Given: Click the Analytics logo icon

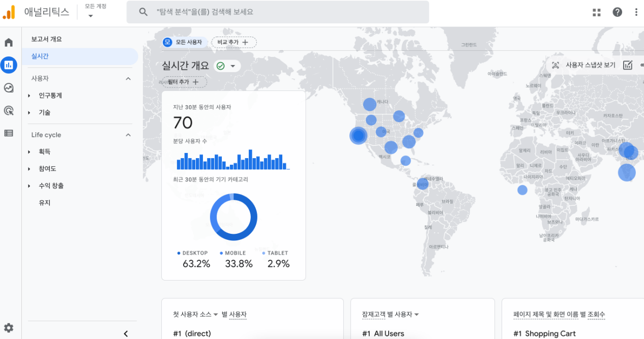Looking at the screenshot, I should point(9,13).
